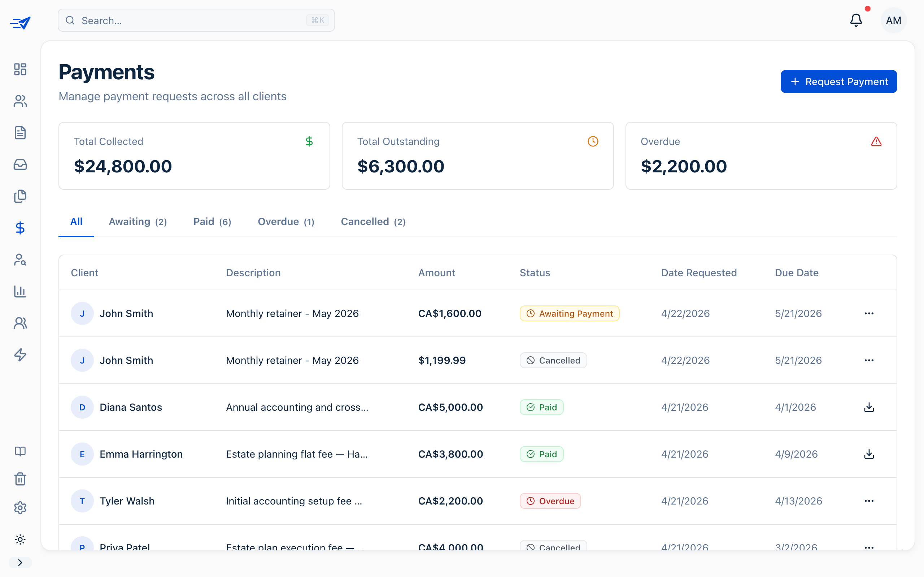The image size is (924, 577).
Task: Open the trash bin icon in sidebar
Action: pyautogui.click(x=20, y=479)
